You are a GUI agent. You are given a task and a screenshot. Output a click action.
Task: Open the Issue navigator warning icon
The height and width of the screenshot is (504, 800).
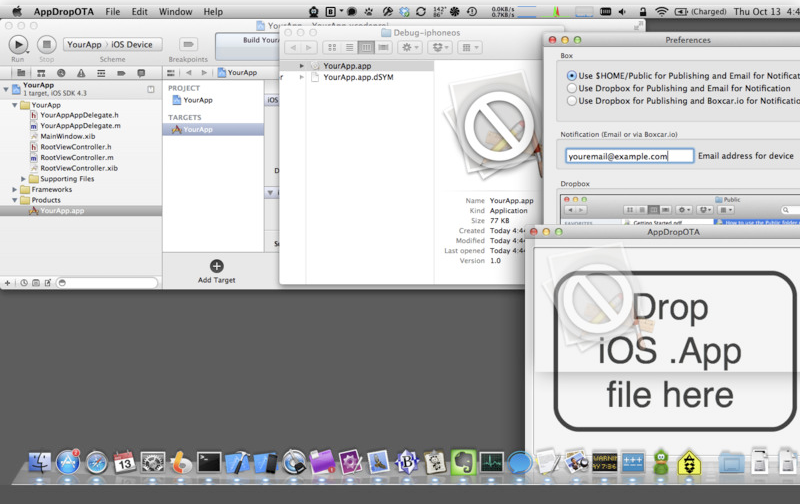(81, 73)
